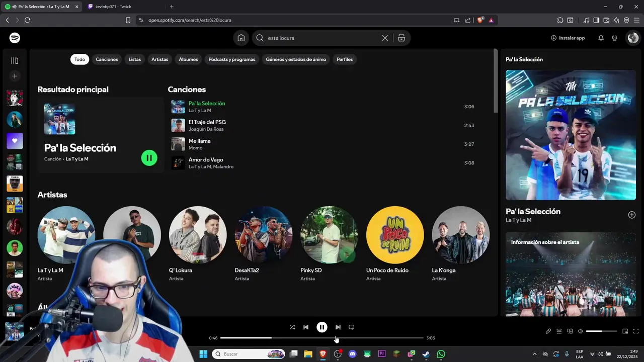The height and width of the screenshot is (362, 644).
Task: Open artist Un Poco de Ruido
Action: [395, 243]
